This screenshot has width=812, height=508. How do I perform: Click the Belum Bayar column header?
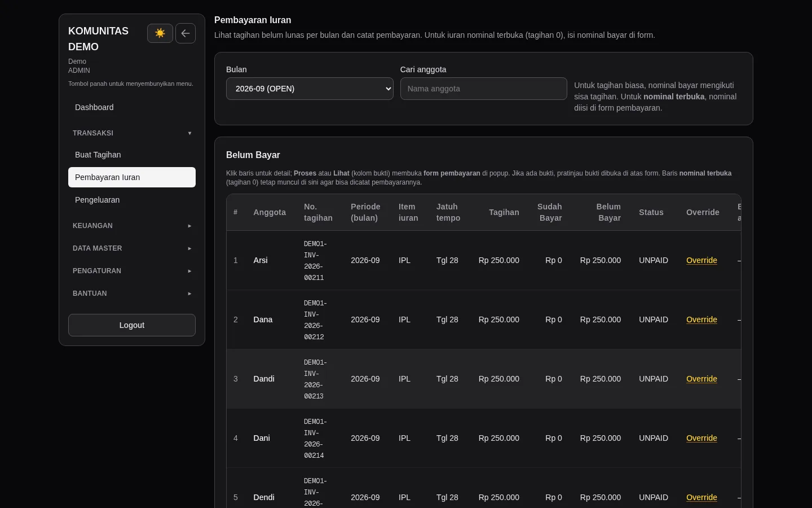tap(608, 212)
